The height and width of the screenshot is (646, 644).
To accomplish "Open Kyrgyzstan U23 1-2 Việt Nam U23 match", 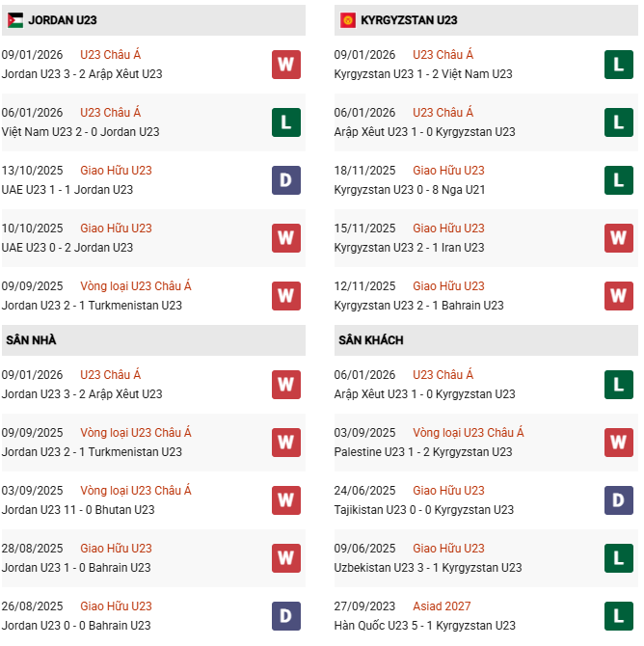I will point(423,74).
